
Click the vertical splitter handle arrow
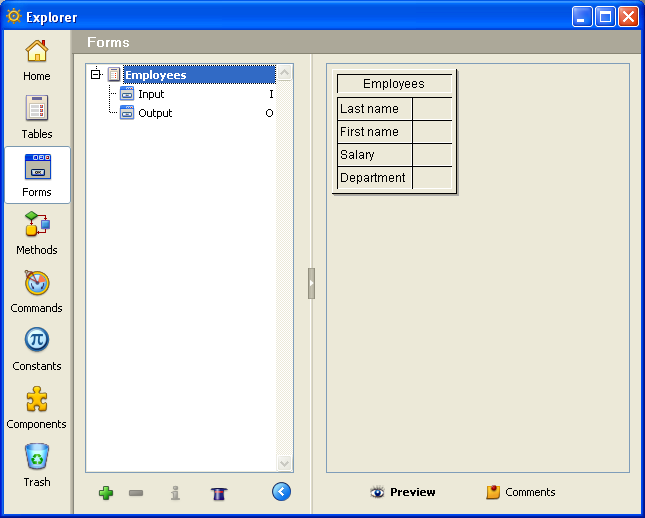click(311, 283)
